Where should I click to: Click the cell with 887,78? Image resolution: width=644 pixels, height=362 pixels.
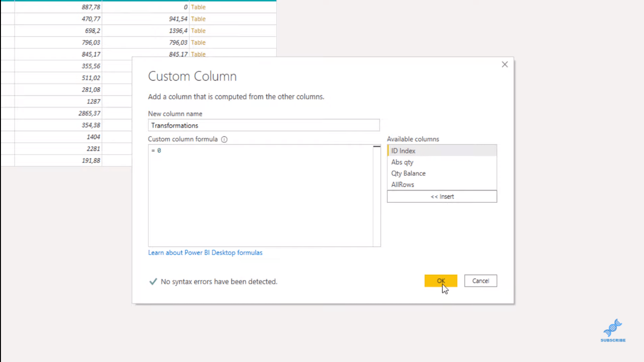(58, 7)
